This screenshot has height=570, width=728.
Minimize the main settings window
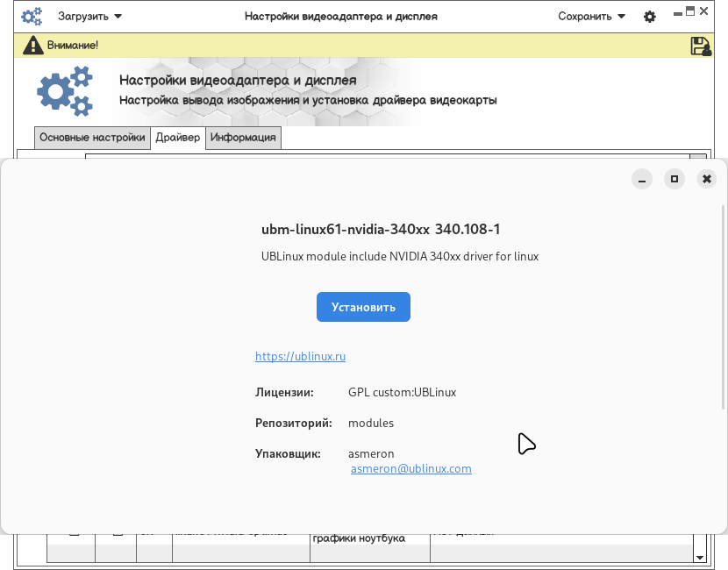tap(678, 13)
